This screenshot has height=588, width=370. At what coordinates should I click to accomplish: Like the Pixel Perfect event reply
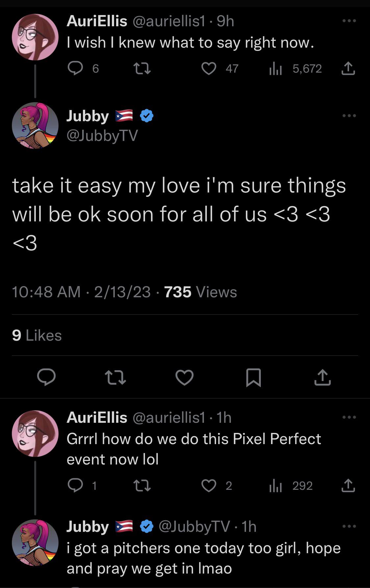click(x=209, y=486)
